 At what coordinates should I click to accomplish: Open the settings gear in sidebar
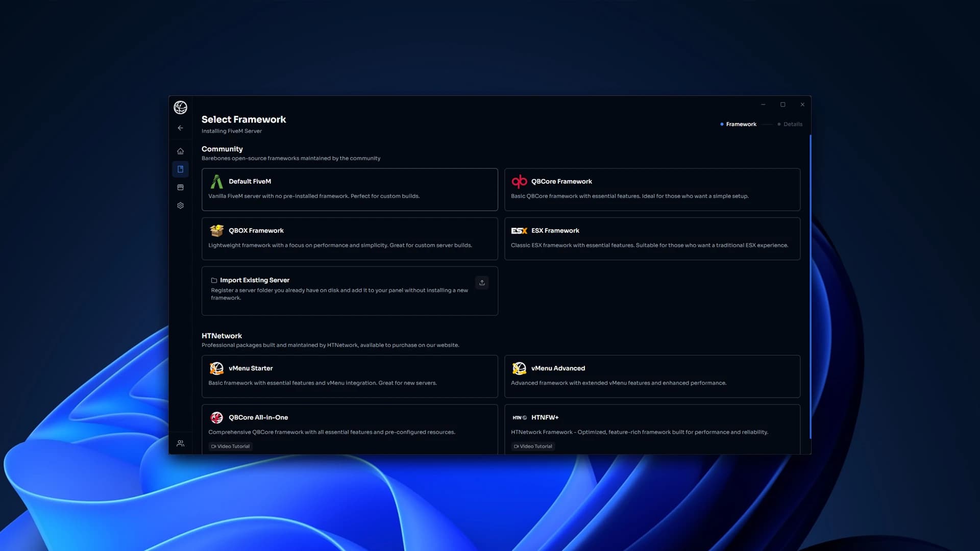[180, 206]
